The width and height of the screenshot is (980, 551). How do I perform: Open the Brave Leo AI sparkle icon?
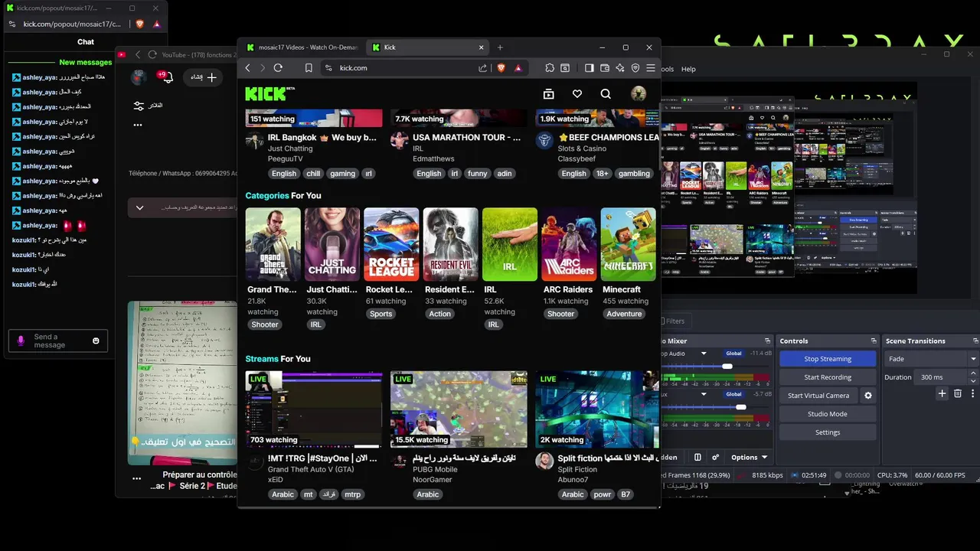click(619, 68)
